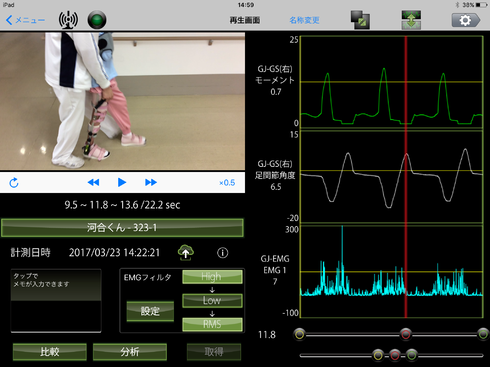Click the ankle angle 足関節角度 graph

click(x=392, y=176)
